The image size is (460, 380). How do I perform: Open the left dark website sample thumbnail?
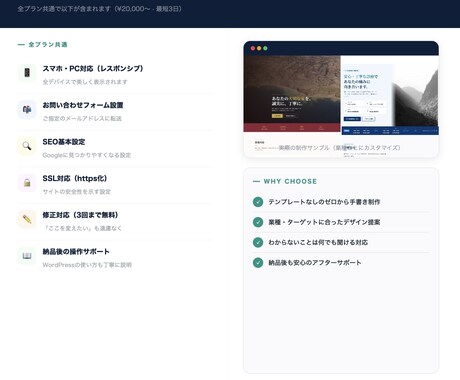tap(292, 94)
